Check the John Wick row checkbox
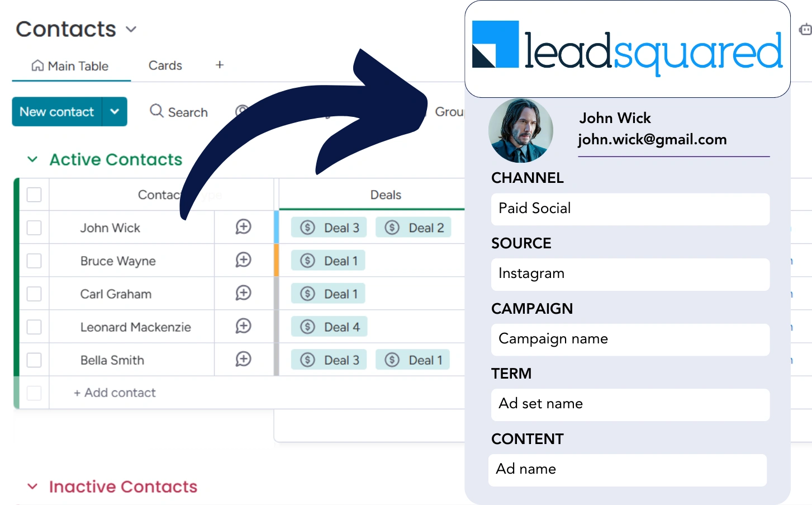Screen dimensions: 812x505 (34, 228)
